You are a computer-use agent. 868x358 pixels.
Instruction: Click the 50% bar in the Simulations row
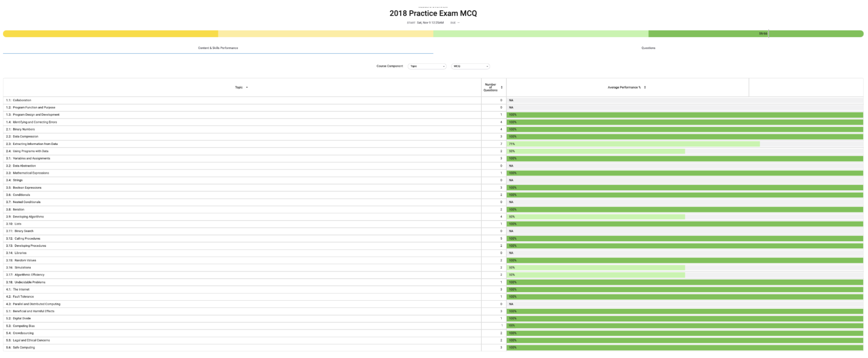[x=596, y=267]
